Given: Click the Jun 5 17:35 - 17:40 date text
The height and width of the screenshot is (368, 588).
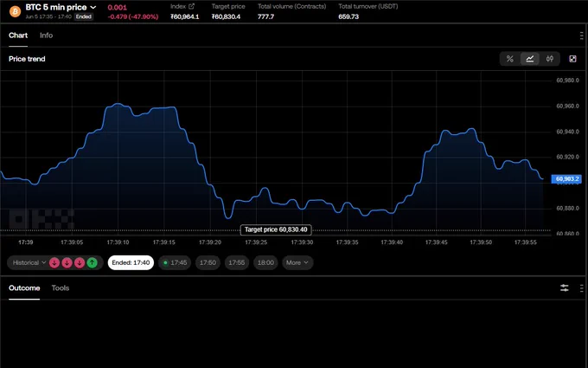Looking at the screenshot, I should point(48,16).
